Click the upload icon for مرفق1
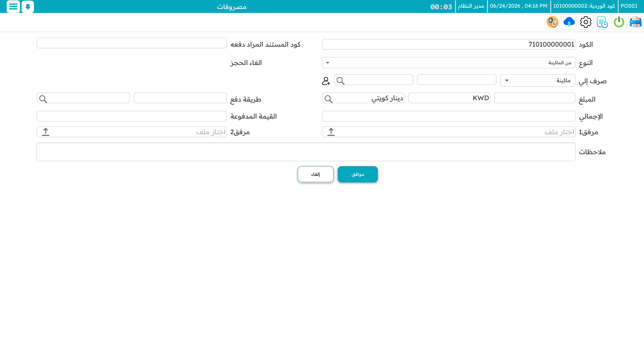Screen dimensions: 644x349 tap(331, 132)
